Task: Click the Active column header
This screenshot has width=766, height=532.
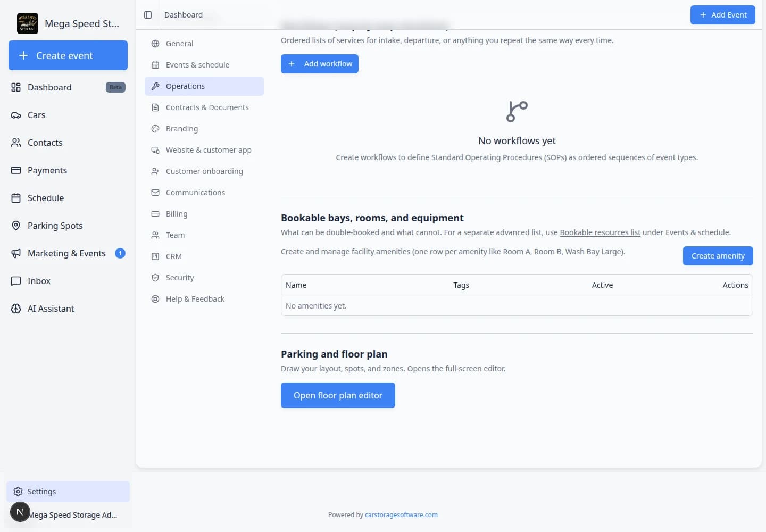Action: (x=602, y=285)
